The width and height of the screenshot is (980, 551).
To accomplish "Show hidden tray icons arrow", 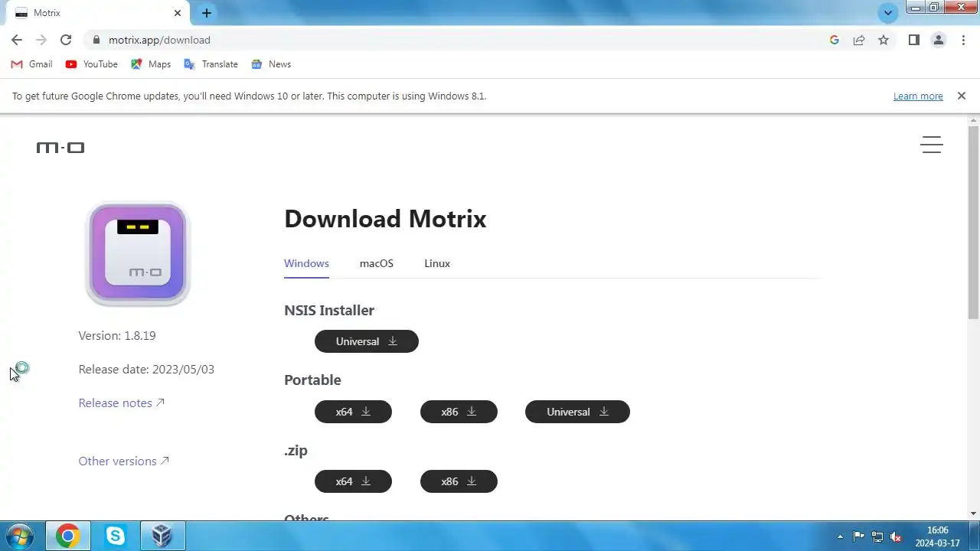I will click(x=840, y=536).
